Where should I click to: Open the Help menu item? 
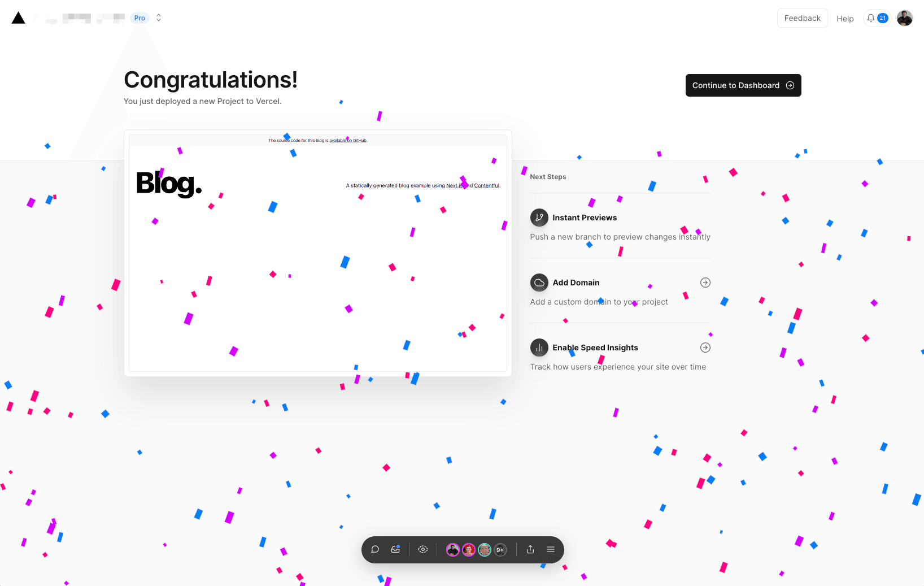845,19
